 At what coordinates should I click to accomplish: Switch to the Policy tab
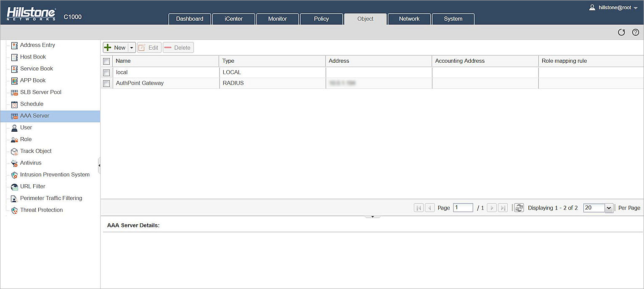[x=321, y=19]
